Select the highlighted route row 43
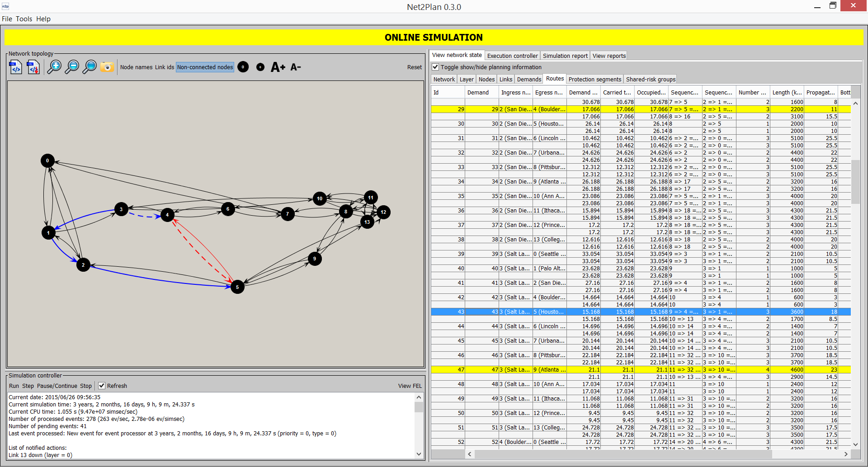868x467 pixels. pyautogui.click(x=641, y=311)
